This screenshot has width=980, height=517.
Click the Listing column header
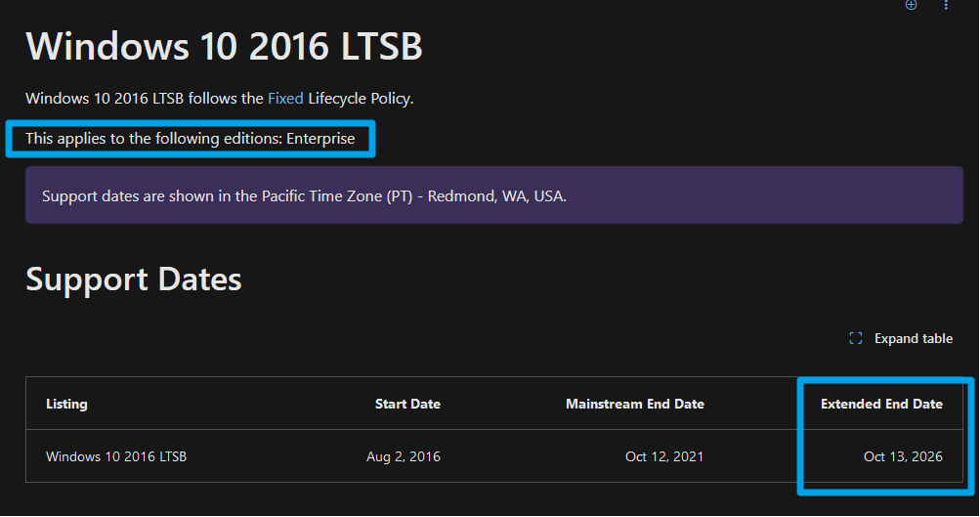pyautogui.click(x=66, y=404)
